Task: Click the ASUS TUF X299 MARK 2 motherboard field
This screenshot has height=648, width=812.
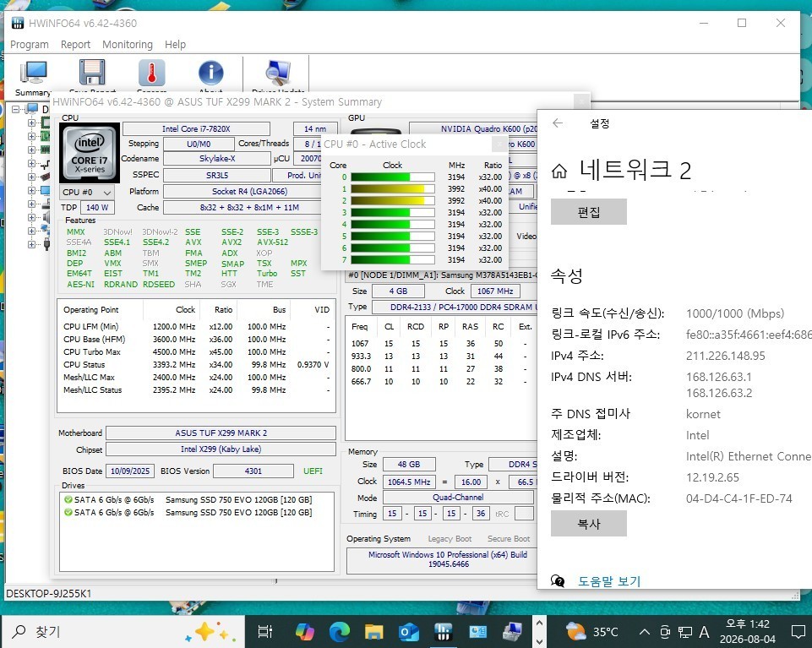Action: [x=221, y=433]
